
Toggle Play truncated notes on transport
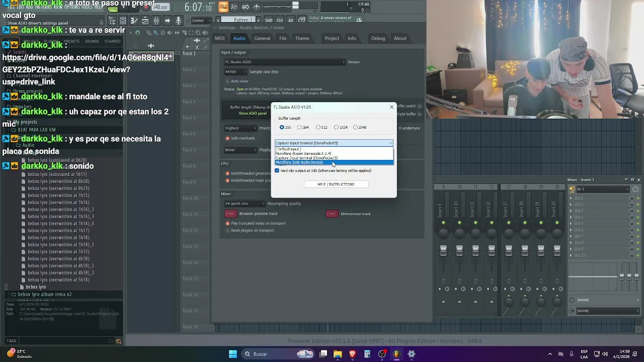[x=227, y=223]
